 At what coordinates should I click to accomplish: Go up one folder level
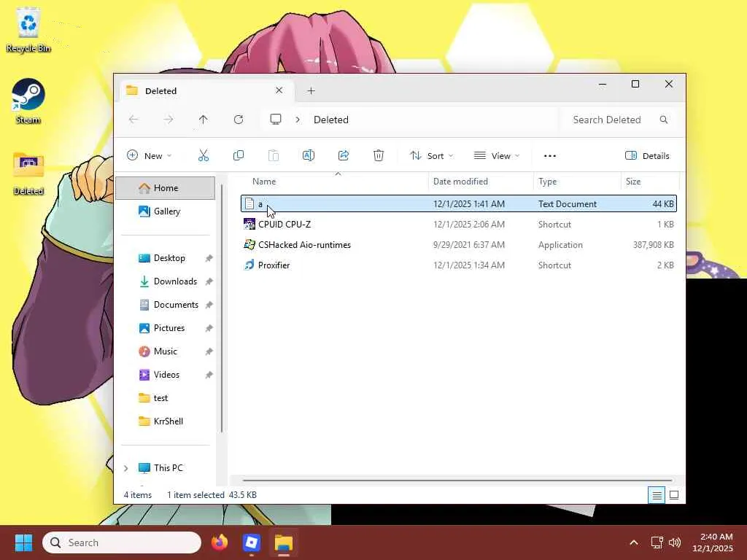(x=204, y=120)
